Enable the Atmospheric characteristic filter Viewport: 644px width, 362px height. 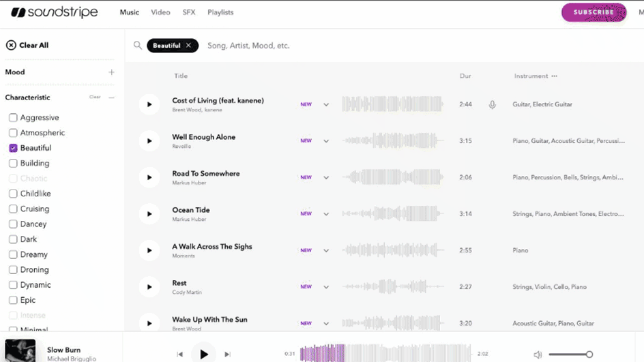pos(13,133)
